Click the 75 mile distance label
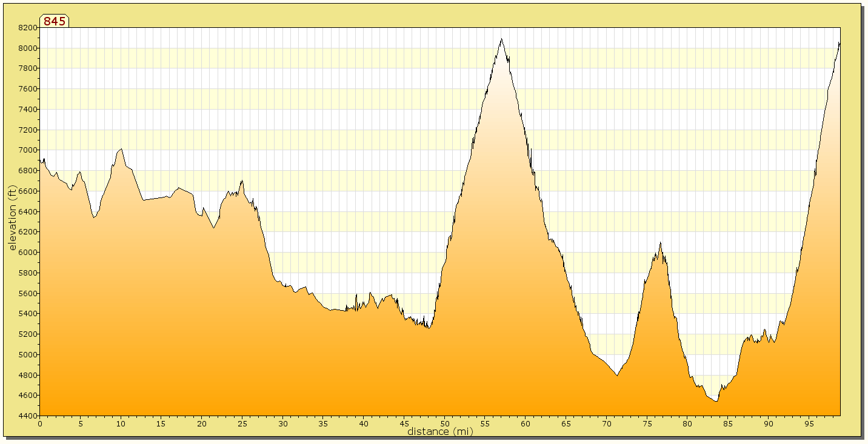Screen dimensions: 868x444 [x=647, y=424]
